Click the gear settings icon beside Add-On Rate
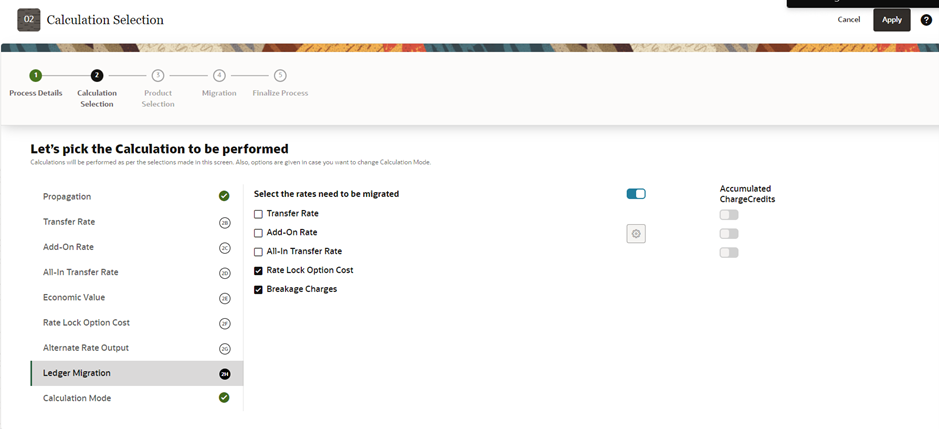The image size is (939, 429). 636,234
